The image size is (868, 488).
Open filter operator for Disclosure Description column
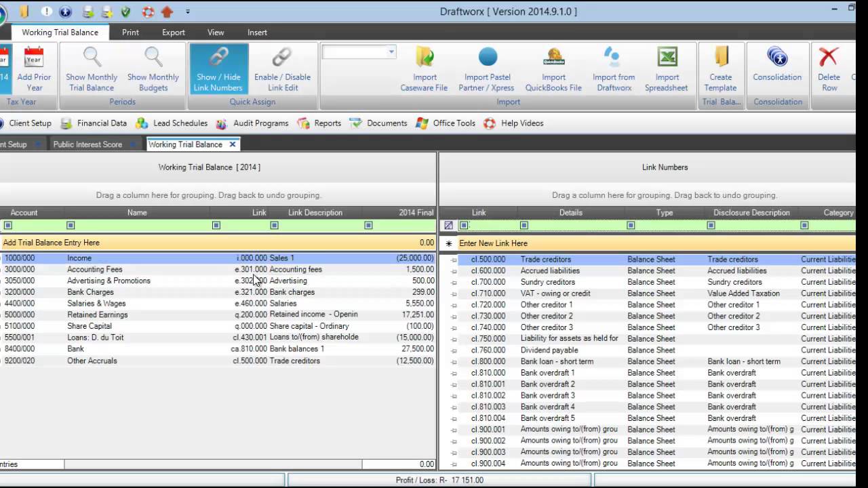711,225
